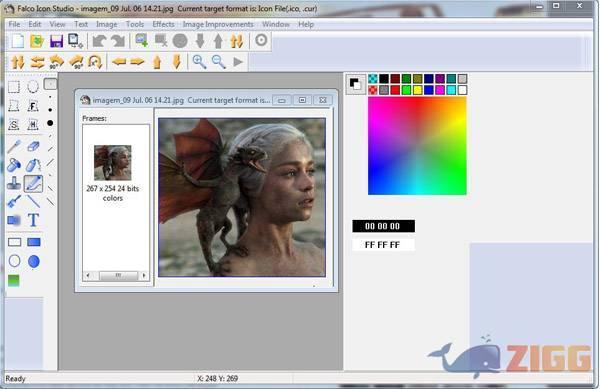Open the Image Improvements menu
The height and width of the screenshot is (389, 600).
218,24
